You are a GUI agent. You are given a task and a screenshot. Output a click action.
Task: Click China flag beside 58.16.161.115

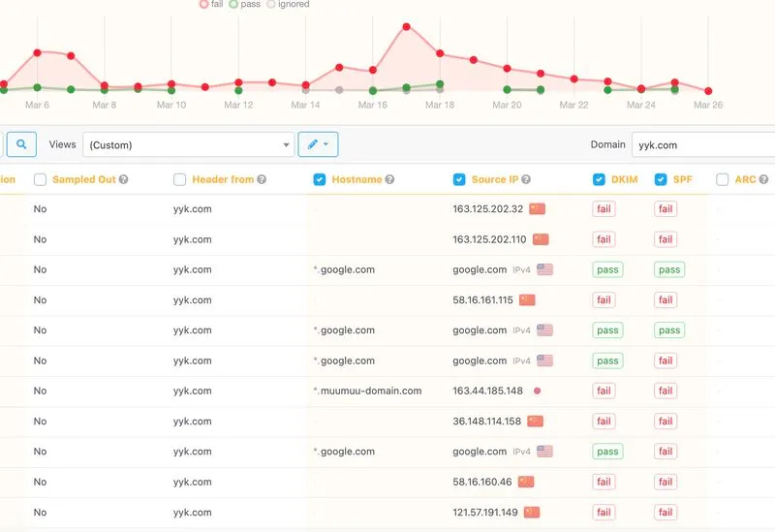click(527, 299)
